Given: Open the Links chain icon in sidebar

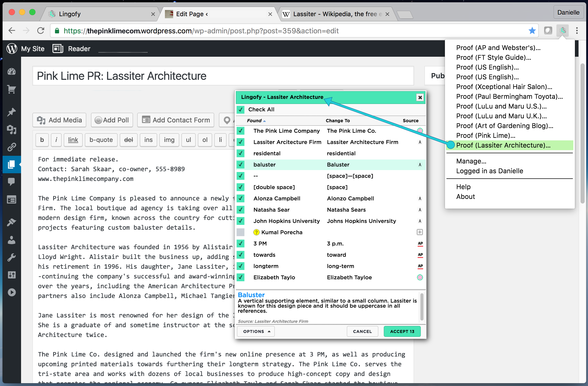Looking at the screenshot, I should pyautogui.click(x=12, y=147).
